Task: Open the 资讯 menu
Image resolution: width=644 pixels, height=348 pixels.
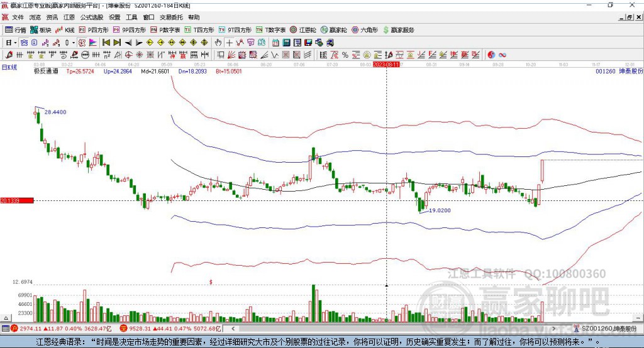Action: click(x=52, y=17)
